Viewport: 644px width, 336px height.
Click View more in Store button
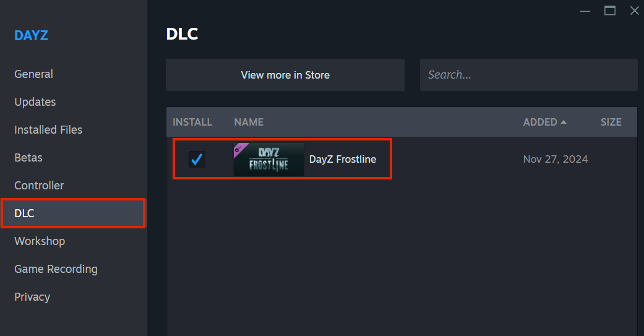pyautogui.click(x=285, y=75)
